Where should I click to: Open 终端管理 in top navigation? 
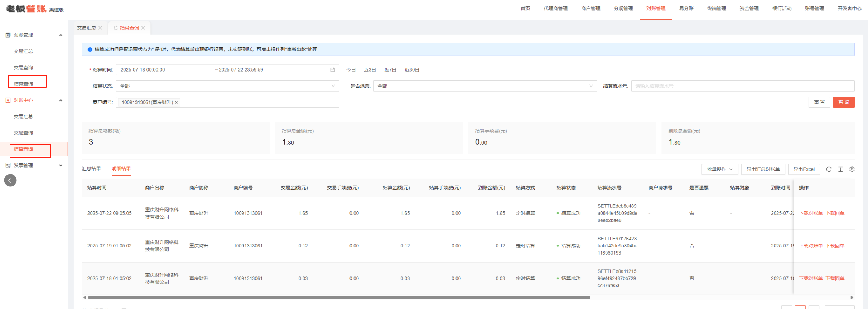(717, 9)
